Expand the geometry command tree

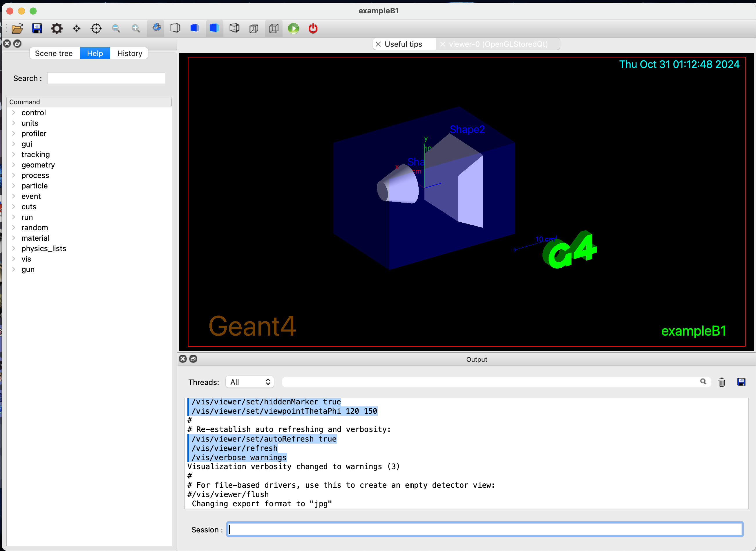tap(13, 165)
